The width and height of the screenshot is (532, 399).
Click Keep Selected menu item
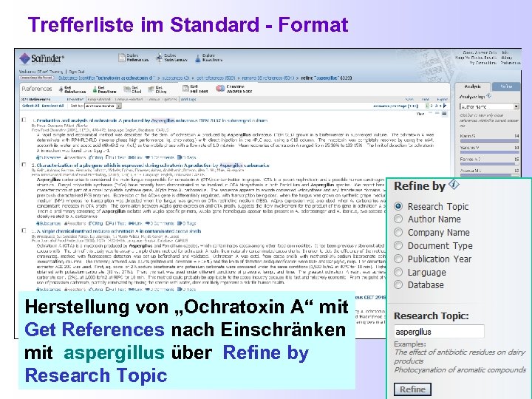(99, 100)
